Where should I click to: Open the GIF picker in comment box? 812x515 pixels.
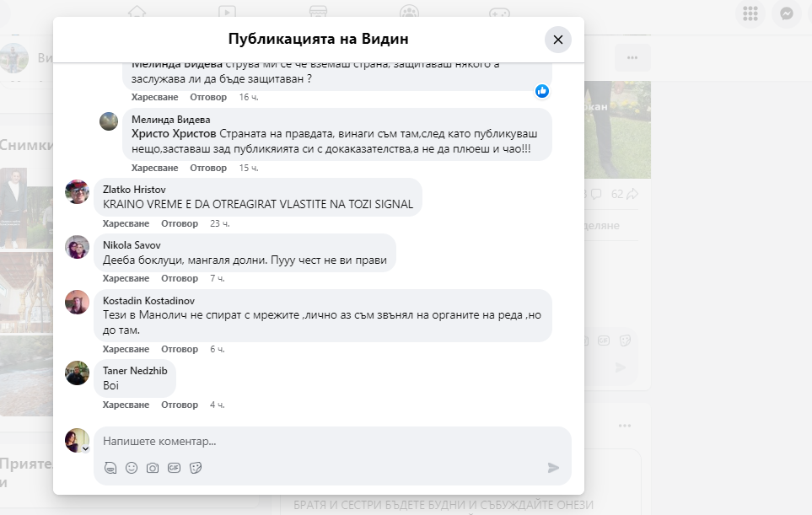point(175,468)
